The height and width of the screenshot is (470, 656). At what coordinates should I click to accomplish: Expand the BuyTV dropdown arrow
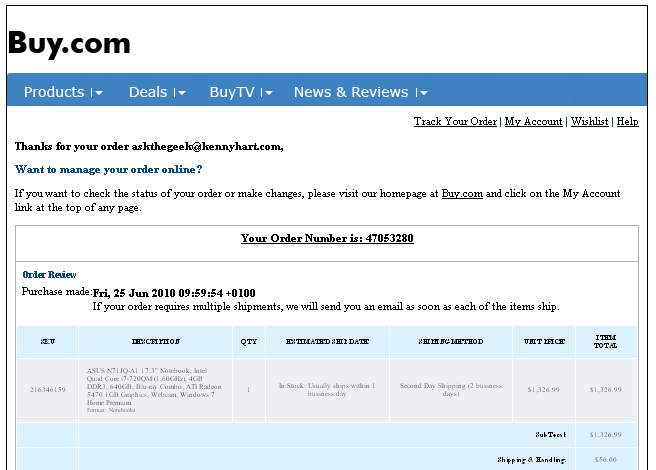268,93
